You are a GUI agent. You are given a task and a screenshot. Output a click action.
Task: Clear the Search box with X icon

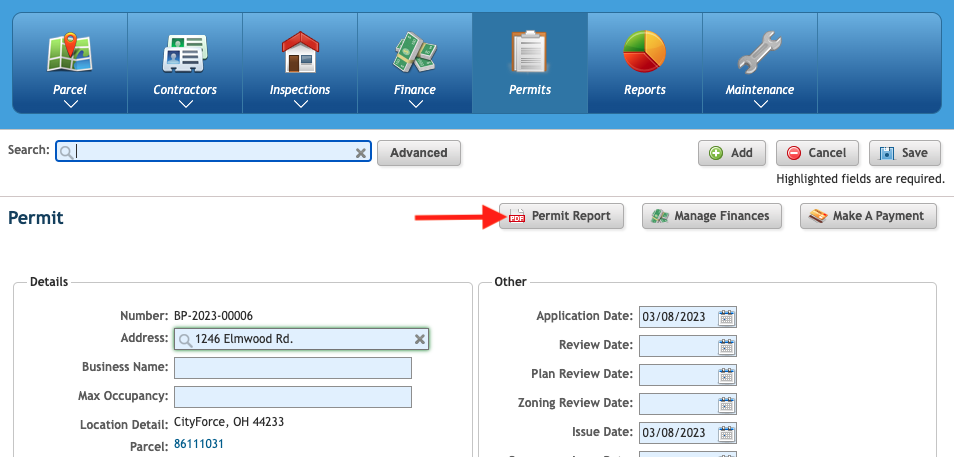[361, 153]
